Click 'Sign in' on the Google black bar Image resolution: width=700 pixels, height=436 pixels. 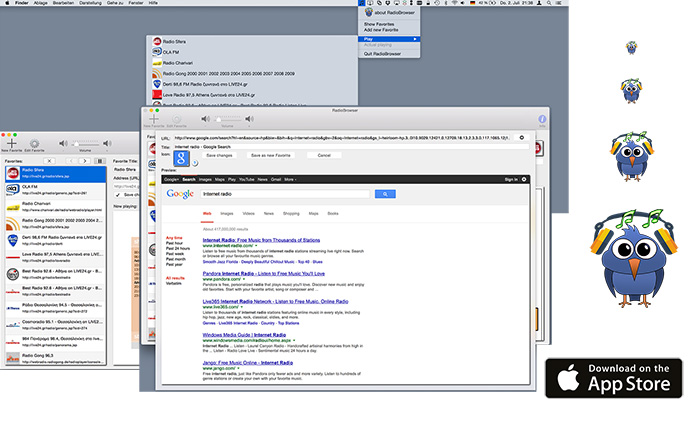click(511, 179)
